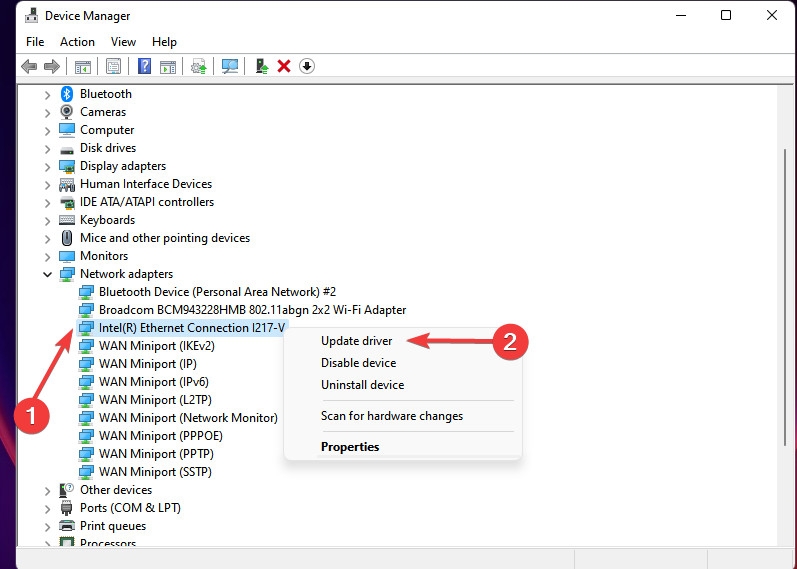The height and width of the screenshot is (569, 797).
Task: Click the Update device driver toolbar icon
Action: [199, 66]
